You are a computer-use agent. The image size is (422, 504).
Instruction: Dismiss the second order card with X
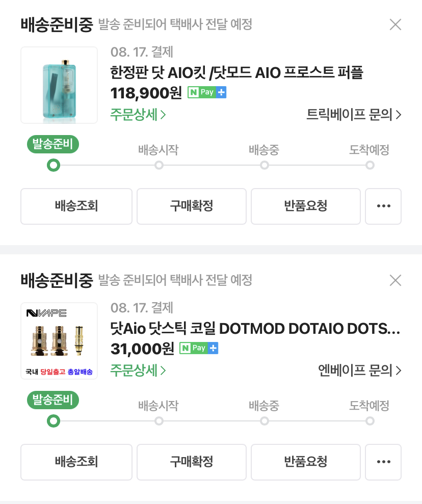pos(395,280)
